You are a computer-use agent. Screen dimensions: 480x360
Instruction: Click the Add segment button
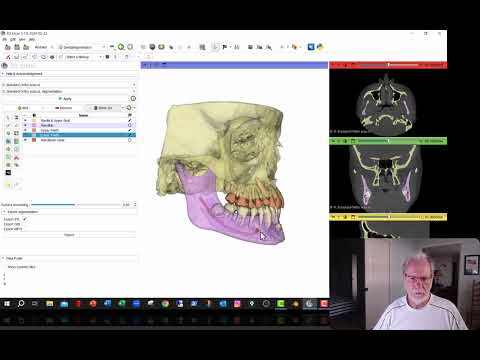click(23, 108)
